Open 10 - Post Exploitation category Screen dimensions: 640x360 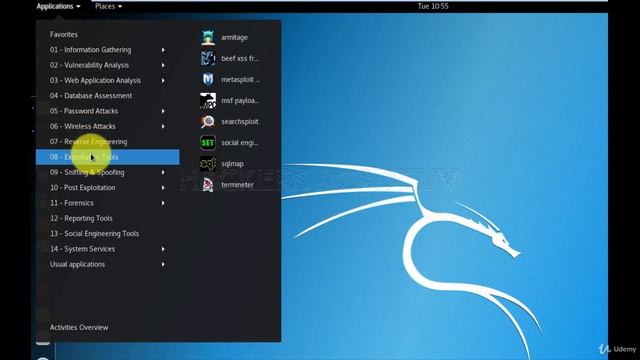coord(108,188)
